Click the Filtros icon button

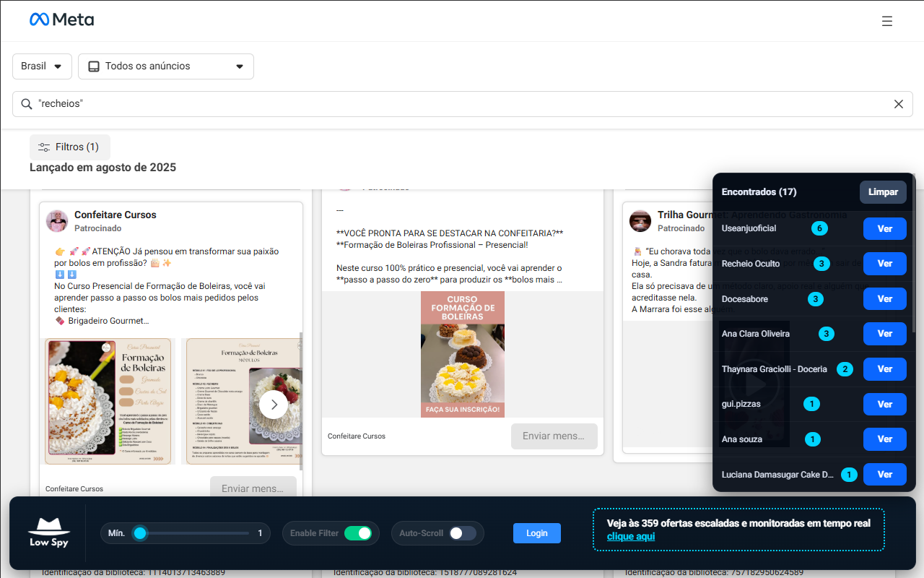coord(44,147)
